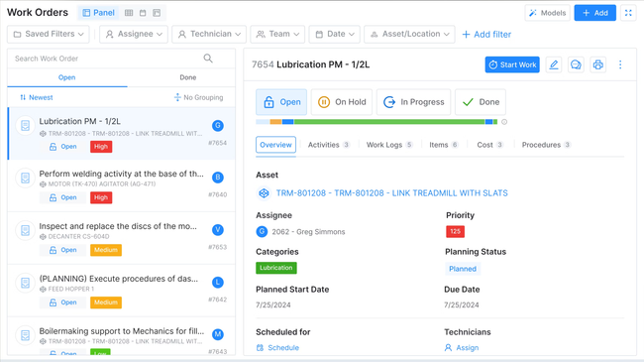Click avatar G on Lubrication PM row
This screenshot has height=362, width=644.
[x=218, y=126]
